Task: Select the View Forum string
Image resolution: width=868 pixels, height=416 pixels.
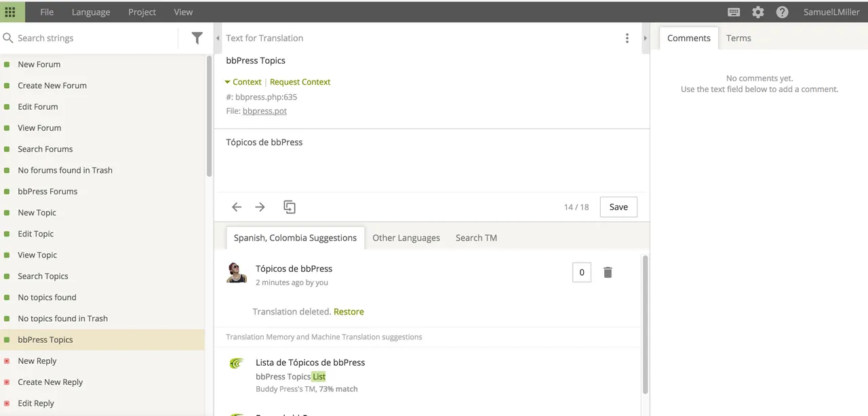Action: [x=102, y=128]
